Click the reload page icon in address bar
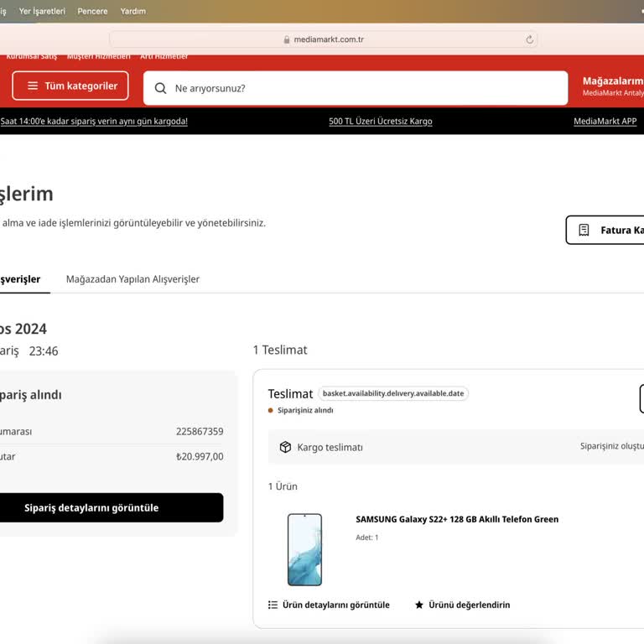The height and width of the screenshot is (644, 644). (529, 39)
